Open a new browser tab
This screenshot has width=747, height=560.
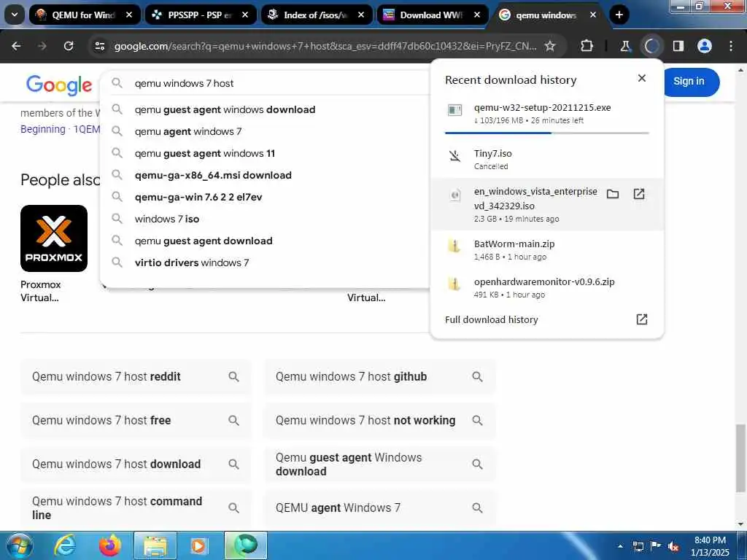pos(619,15)
